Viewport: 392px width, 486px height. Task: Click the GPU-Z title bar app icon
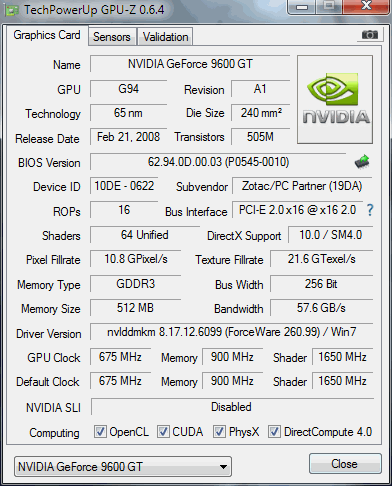(13, 10)
